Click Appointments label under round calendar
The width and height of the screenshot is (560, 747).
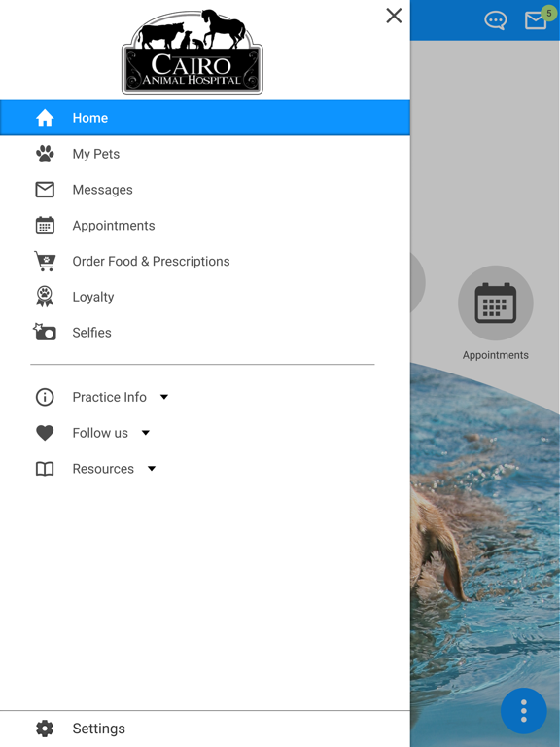pos(495,355)
